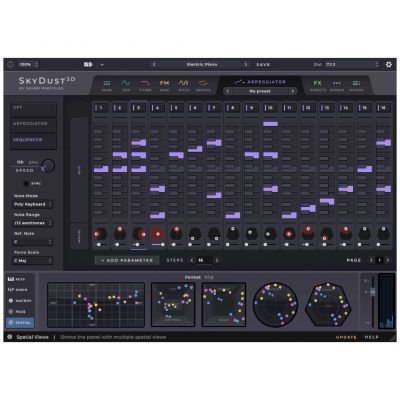400x400 pixels.
Task: Expand the arrow beside preset browser icon
Action: (x=102, y=64)
